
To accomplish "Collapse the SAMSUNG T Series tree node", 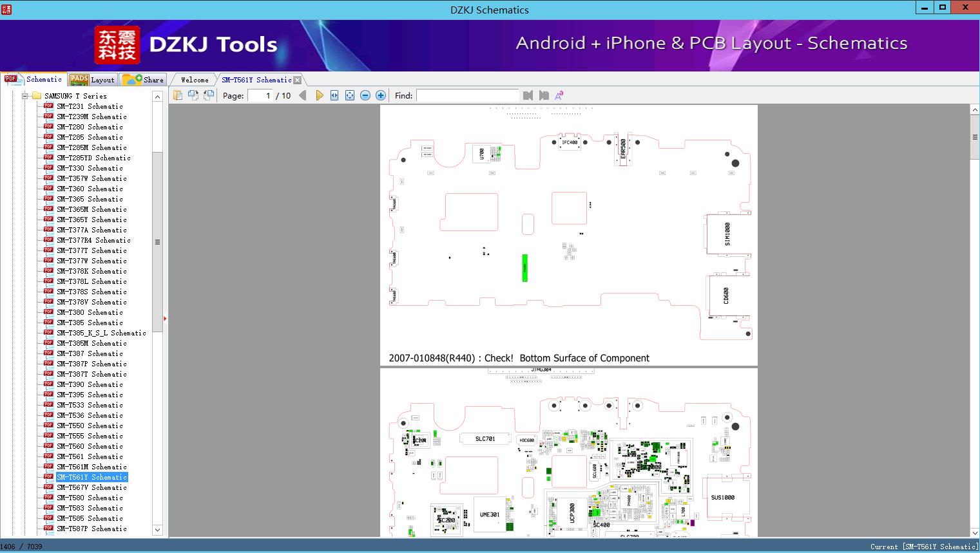I will pyautogui.click(x=24, y=96).
